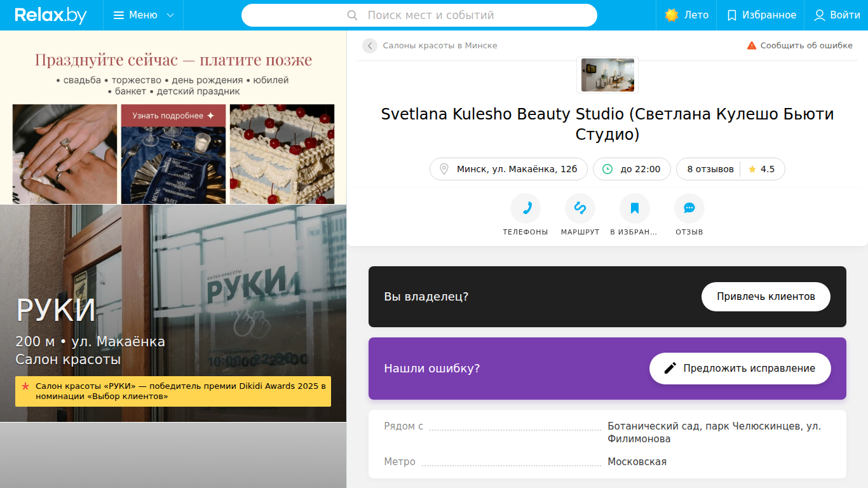
Task: Click the address chip Минск, ул. Макаёнка, 12б
Action: [508, 169]
